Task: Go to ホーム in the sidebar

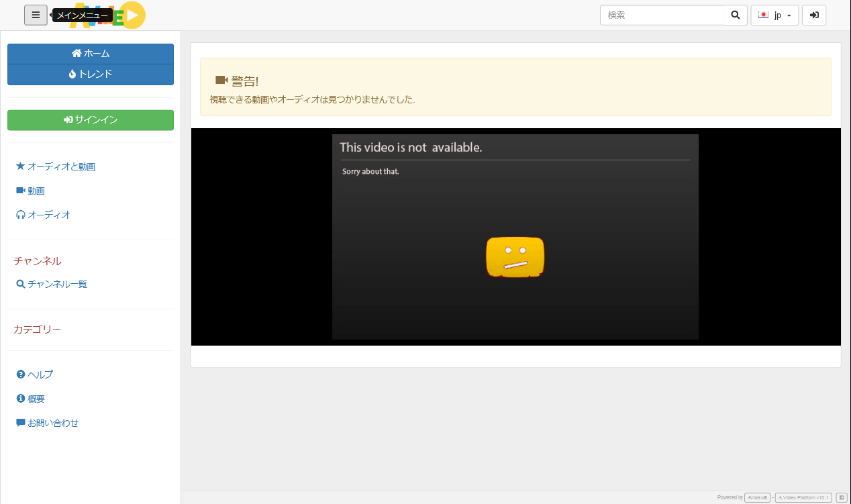Action: [x=91, y=54]
